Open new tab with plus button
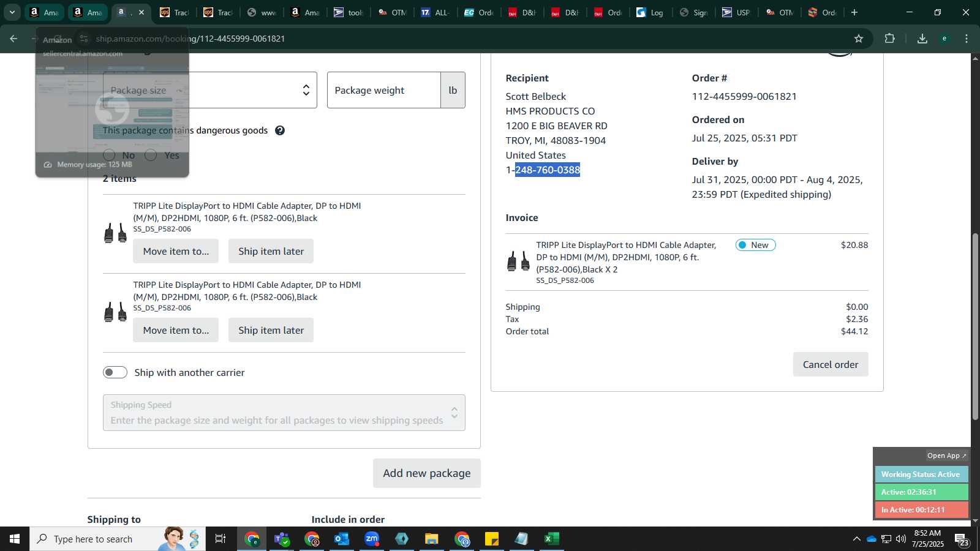980x551 pixels. point(854,12)
